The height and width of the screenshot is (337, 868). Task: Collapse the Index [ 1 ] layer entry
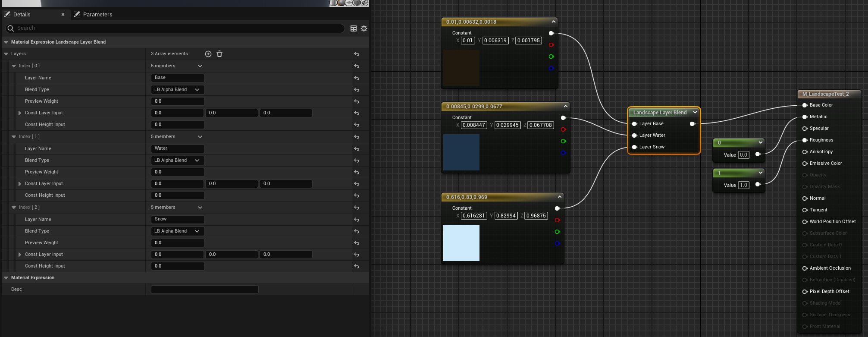click(14, 137)
